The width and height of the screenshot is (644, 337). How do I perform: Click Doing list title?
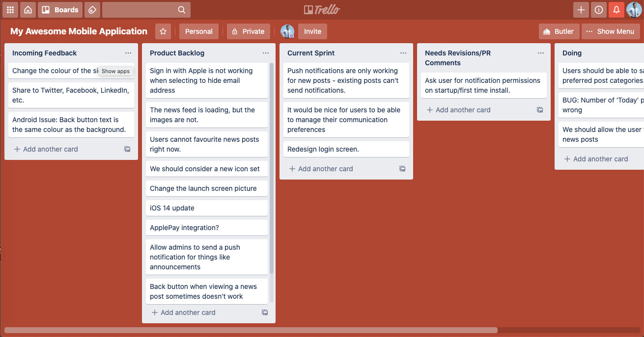pos(572,53)
